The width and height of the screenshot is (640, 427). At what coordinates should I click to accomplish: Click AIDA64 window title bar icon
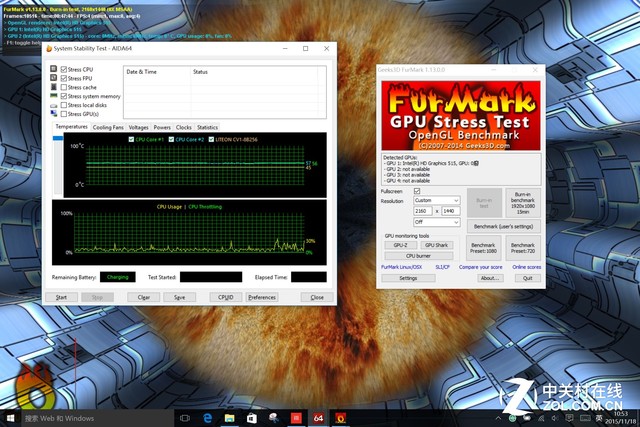point(48,49)
